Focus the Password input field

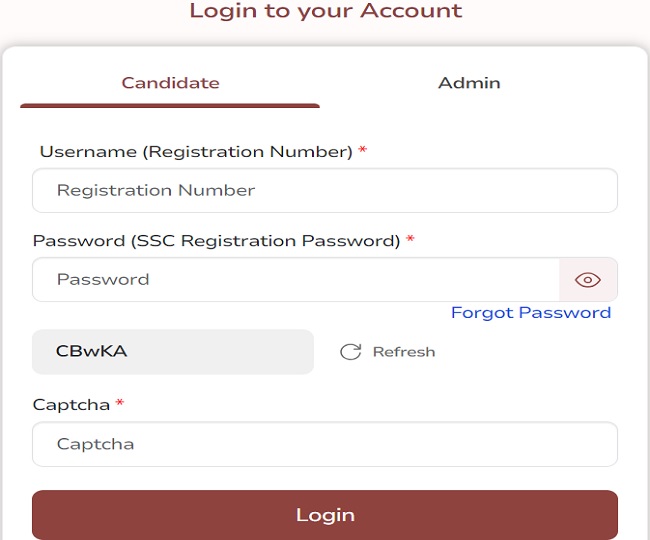(295, 280)
